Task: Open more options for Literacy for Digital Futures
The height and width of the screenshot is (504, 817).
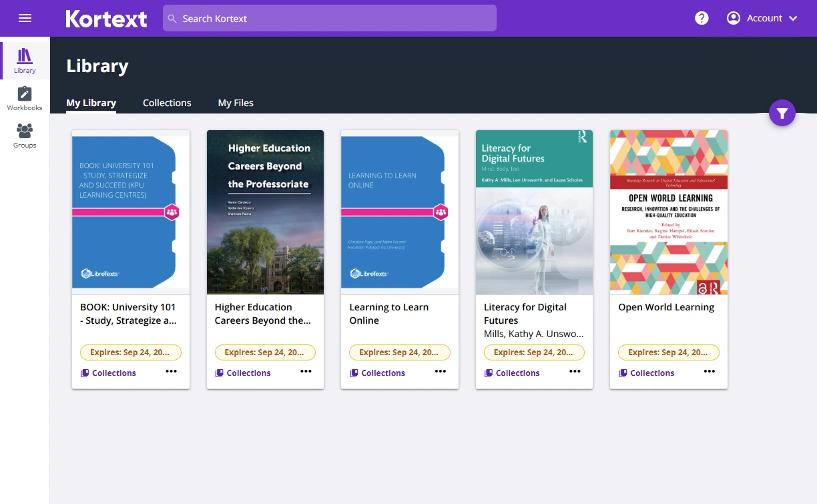Action: tap(575, 371)
